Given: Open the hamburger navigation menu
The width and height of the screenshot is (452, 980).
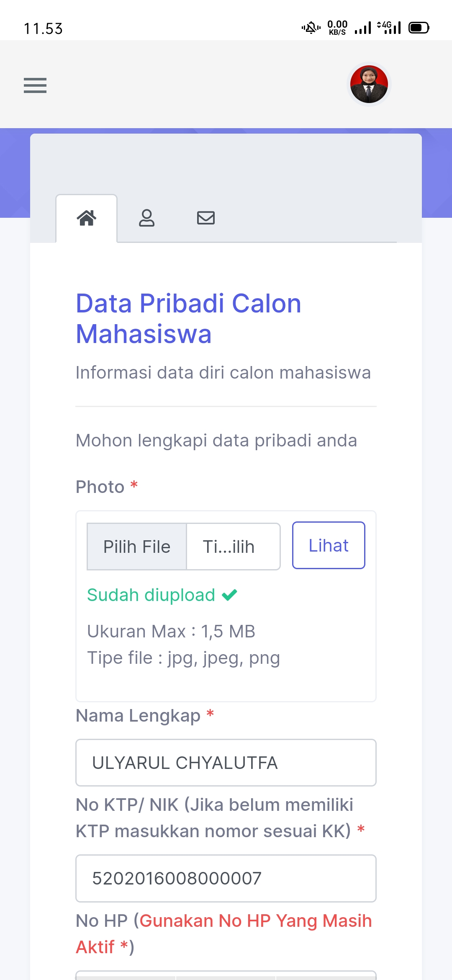Looking at the screenshot, I should (x=35, y=85).
